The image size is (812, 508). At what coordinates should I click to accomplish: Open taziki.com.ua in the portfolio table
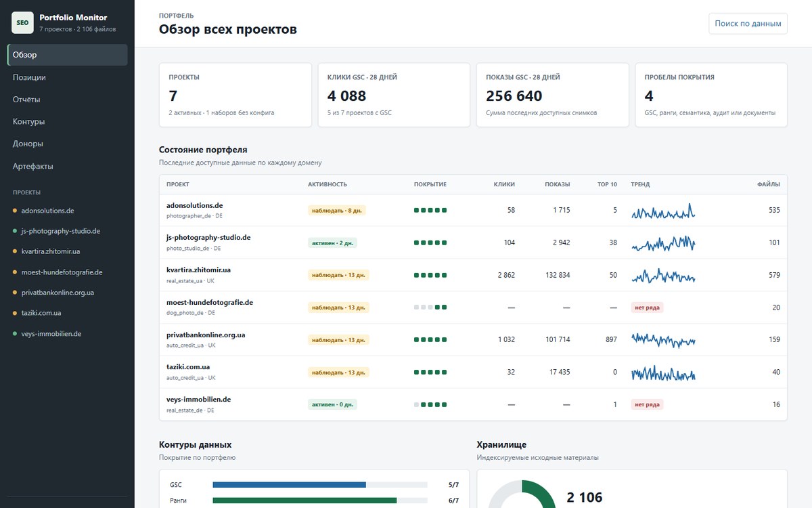[x=189, y=367]
